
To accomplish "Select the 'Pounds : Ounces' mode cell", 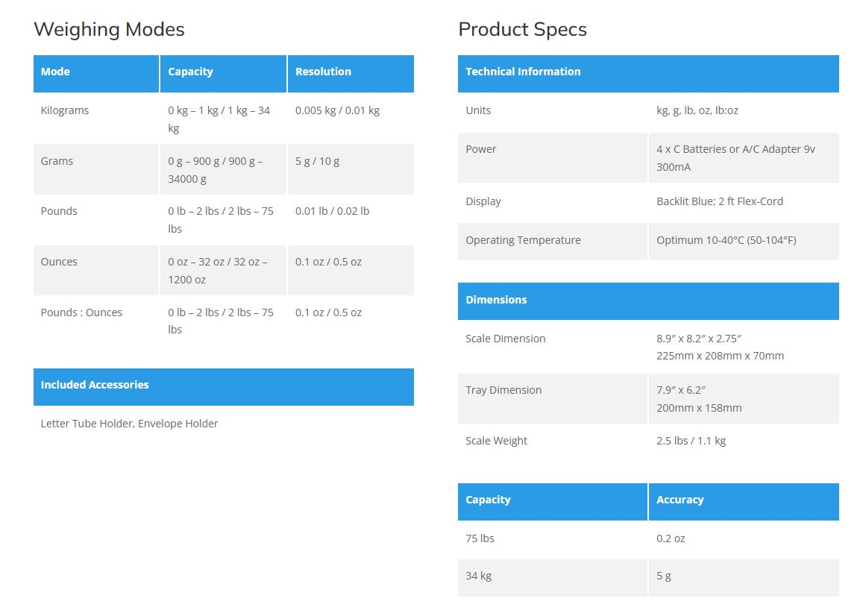I will pyautogui.click(x=81, y=312).
